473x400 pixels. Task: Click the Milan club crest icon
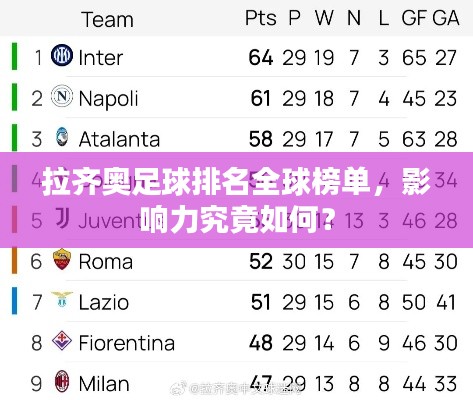[62, 381]
